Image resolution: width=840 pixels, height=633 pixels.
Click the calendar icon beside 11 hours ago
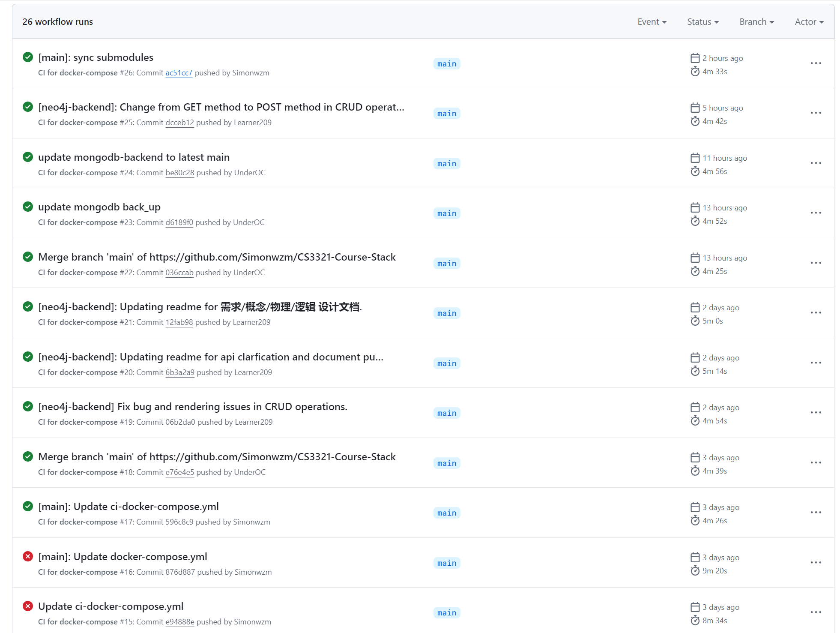pos(695,158)
